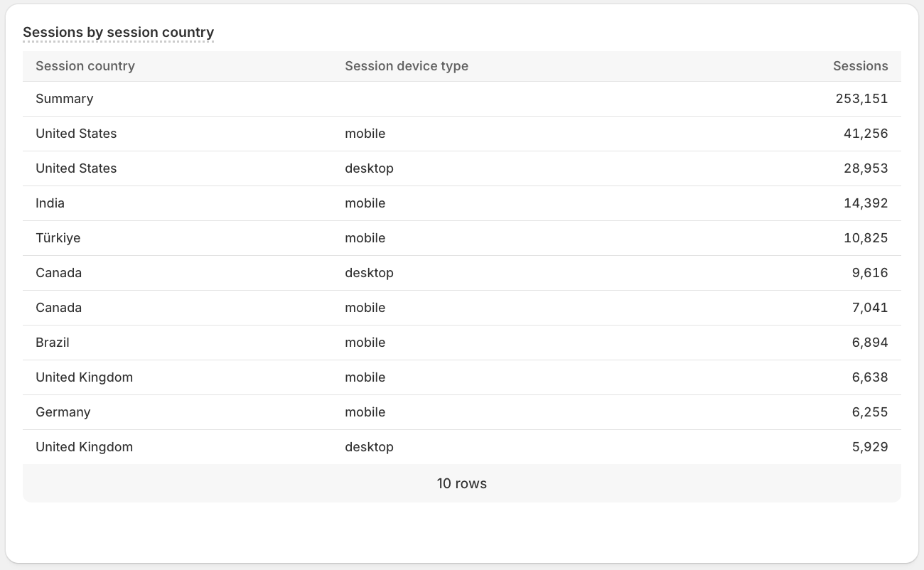
Task: Select the value 7,041
Action: coord(870,308)
